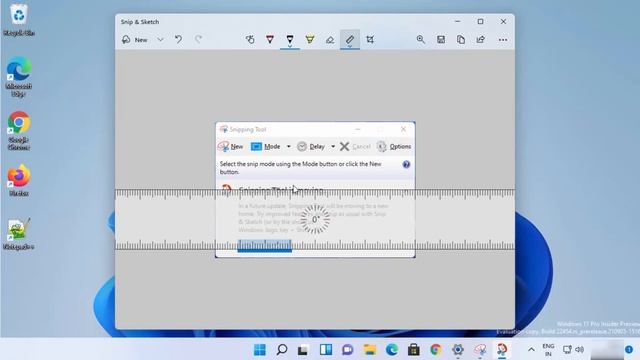
Task: Expand the dropdown arrow beside New
Action: 160,40
